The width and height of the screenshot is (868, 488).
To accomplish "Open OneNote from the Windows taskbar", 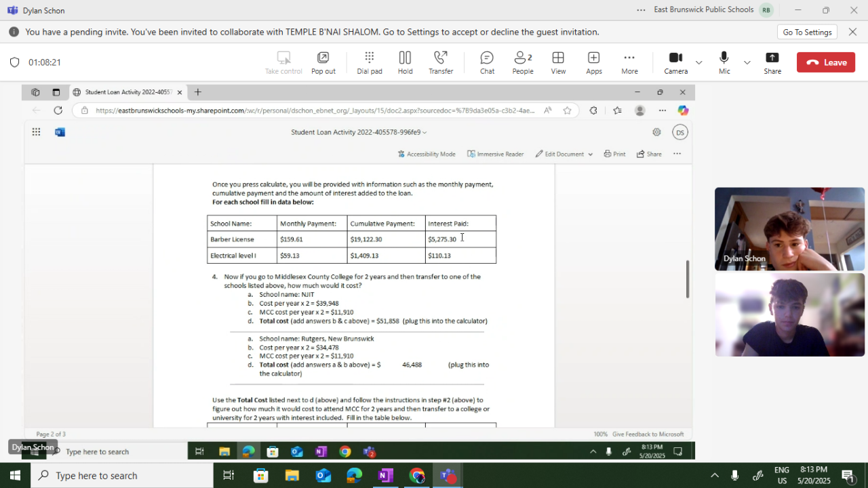I will (x=385, y=476).
